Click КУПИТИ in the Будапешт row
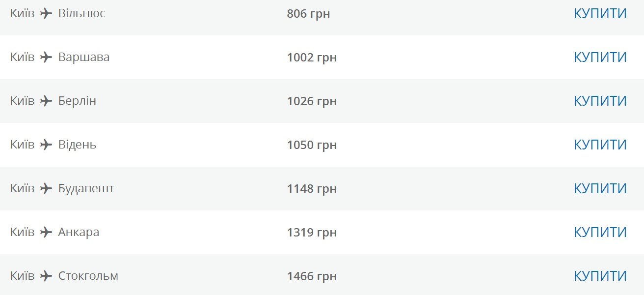The image size is (644, 295). (x=600, y=189)
